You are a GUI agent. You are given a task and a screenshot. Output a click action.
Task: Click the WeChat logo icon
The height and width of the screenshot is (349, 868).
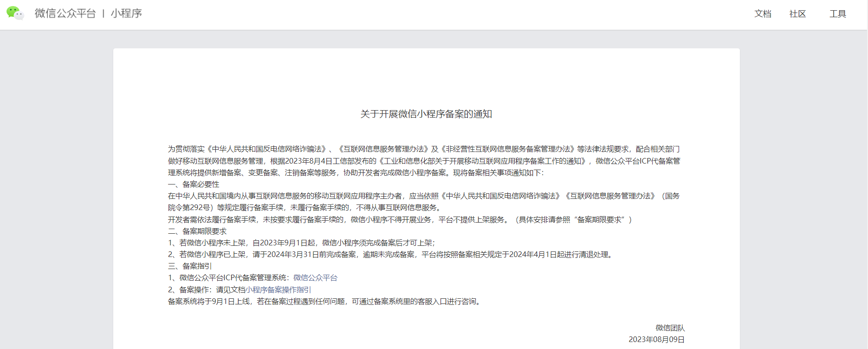click(15, 13)
